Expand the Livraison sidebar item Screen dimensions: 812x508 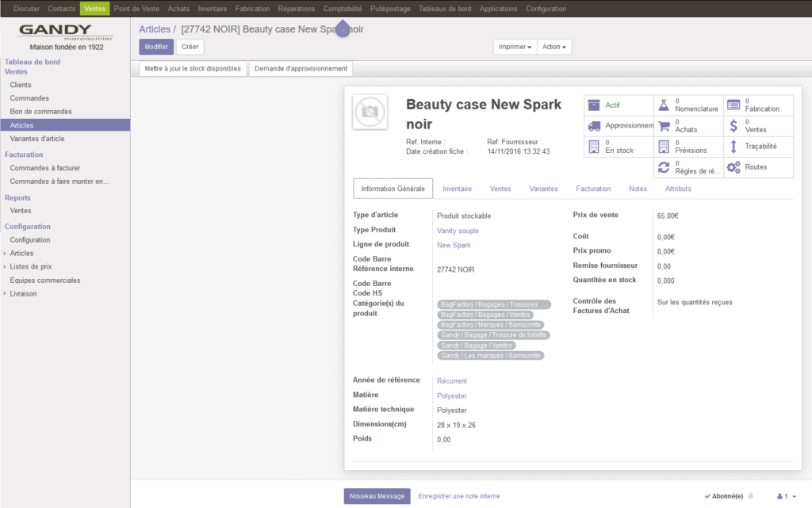(x=23, y=294)
